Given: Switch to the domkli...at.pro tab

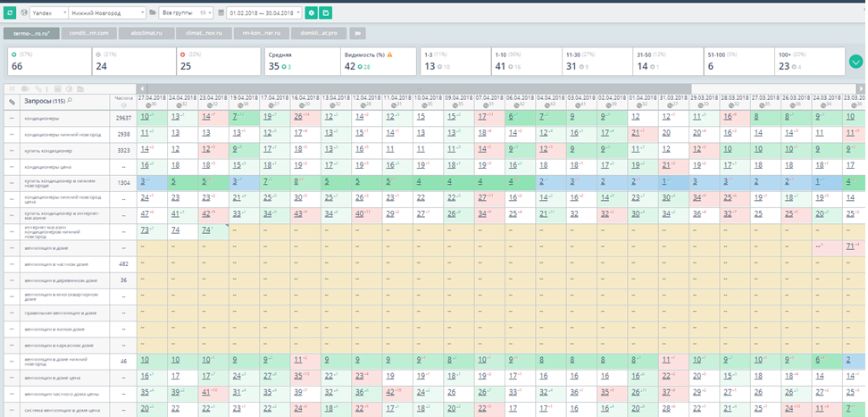Looking at the screenshot, I should coord(319,33).
